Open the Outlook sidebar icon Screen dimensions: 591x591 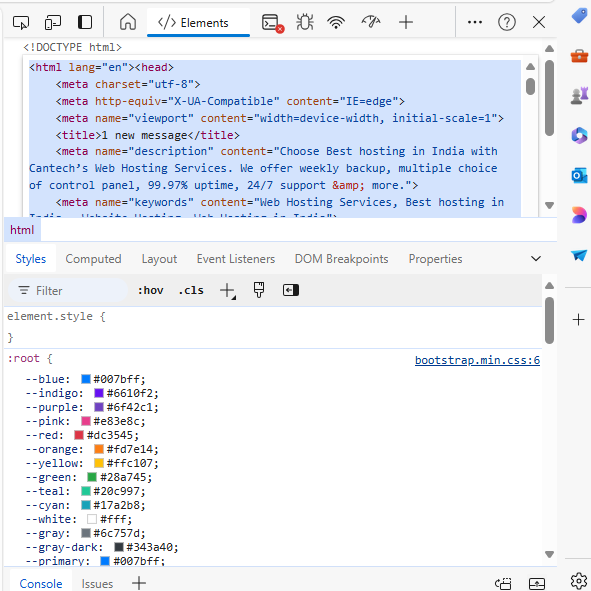pyautogui.click(x=579, y=175)
